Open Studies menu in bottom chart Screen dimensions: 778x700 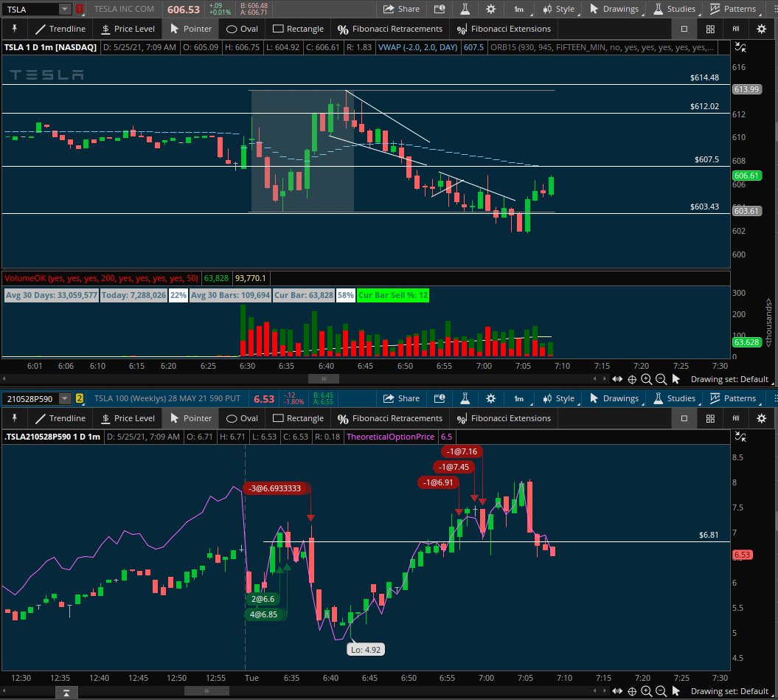pyautogui.click(x=675, y=398)
